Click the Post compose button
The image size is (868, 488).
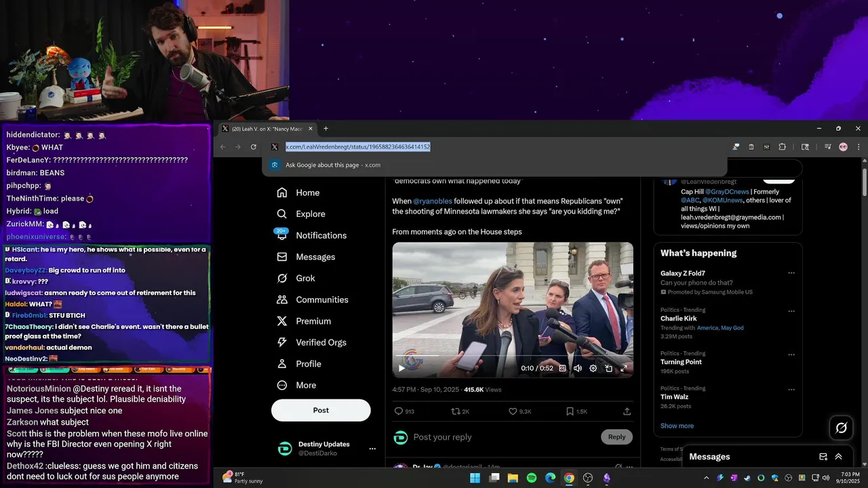[x=321, y=410]
